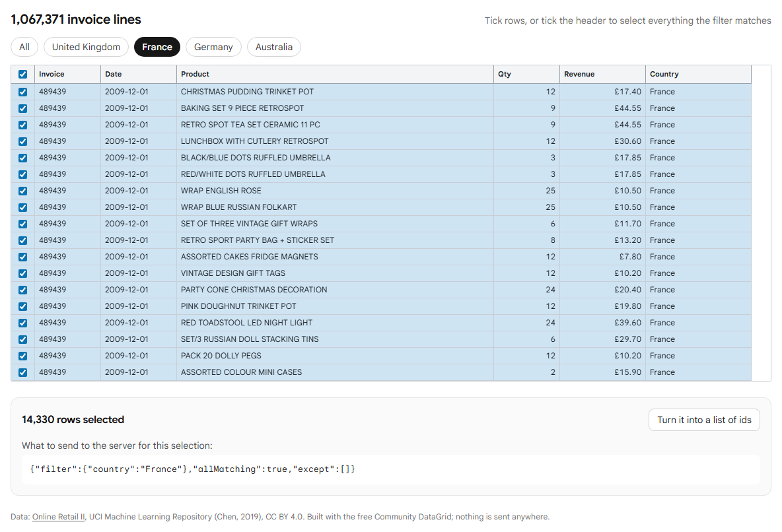Toggle checkbox for VINTAGE DESIGN GIFT TAGS

point(22,273)
